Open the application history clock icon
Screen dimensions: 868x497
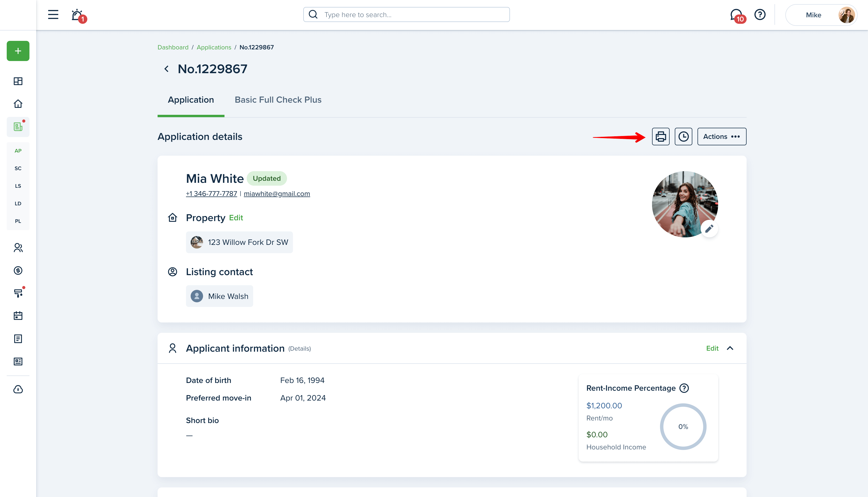[x=683, y=137]
